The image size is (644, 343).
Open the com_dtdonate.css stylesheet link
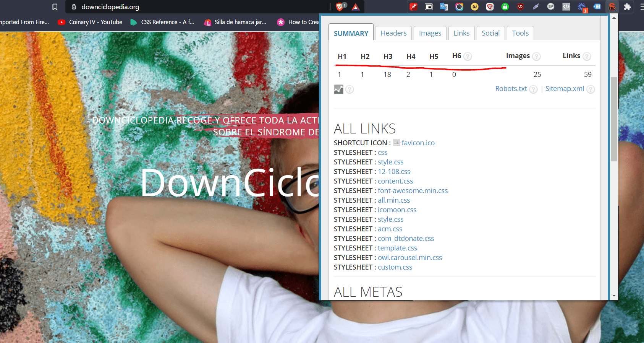pos(406,239)
